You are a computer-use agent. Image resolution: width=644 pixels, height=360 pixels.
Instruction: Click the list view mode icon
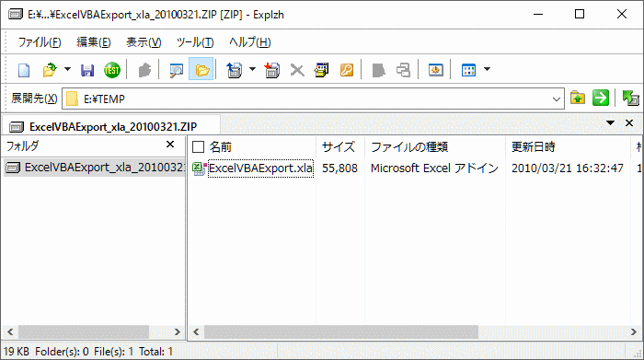[x=468, y=70]
